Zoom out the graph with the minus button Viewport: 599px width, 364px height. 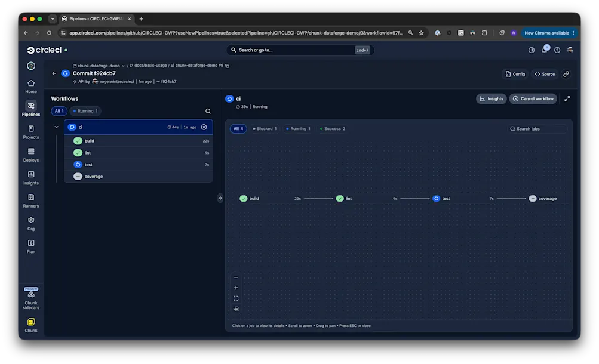click(236, 277)
